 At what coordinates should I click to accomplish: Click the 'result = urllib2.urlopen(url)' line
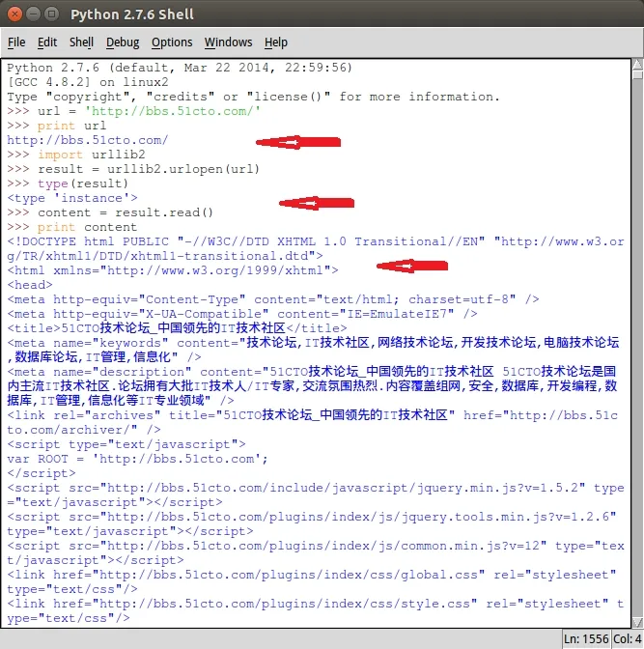pos(133,169)
